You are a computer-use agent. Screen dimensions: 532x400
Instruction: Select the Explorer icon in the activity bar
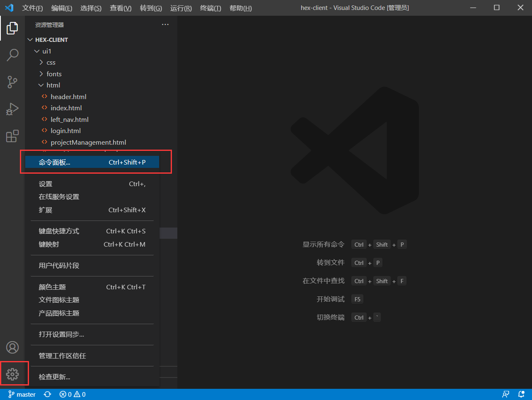[x=12, y=28]
